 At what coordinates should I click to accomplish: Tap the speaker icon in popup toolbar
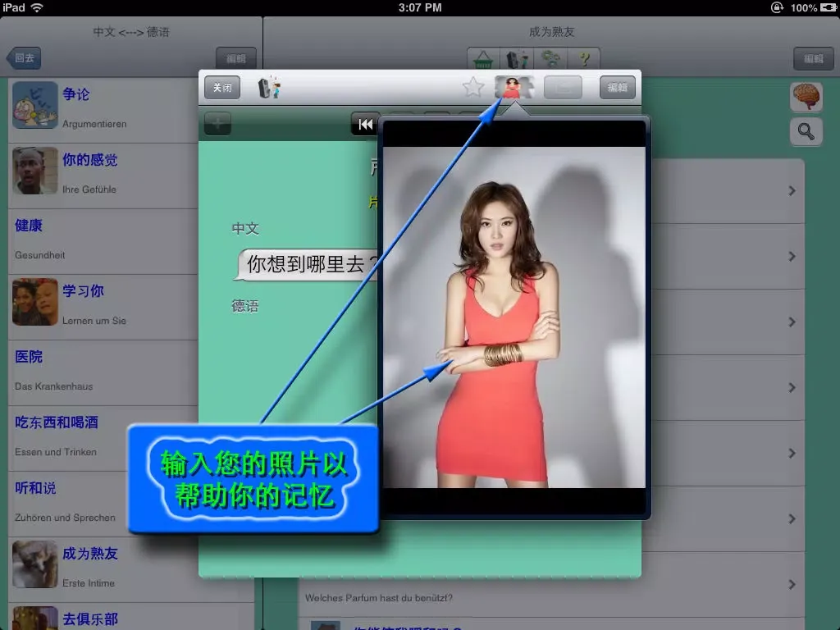pos(269,87)
